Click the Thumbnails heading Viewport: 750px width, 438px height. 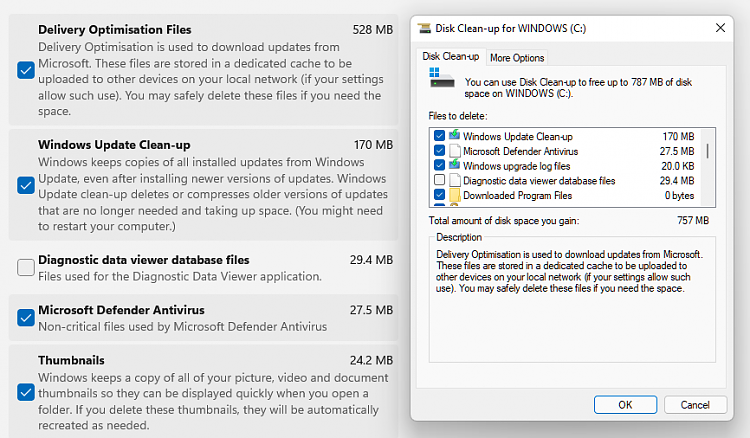pos(71,361)
